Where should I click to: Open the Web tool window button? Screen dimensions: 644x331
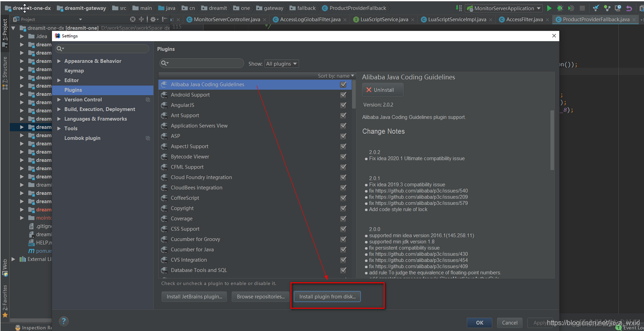tap(5, 267)
